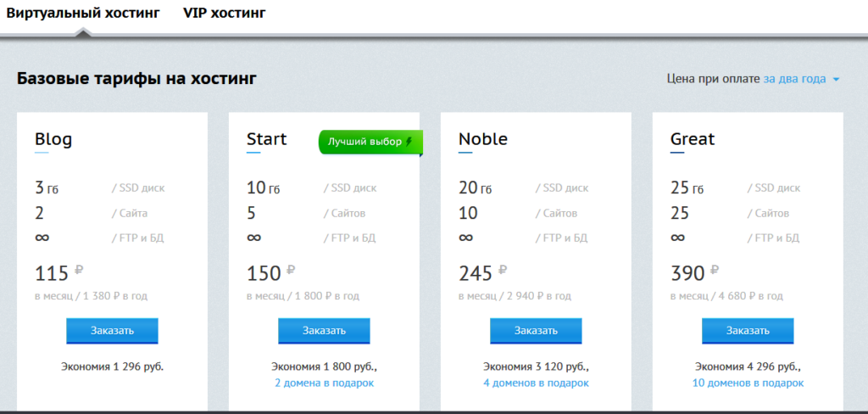The height and width of the screenshot is (414, 868).
Task: Click the blue arrow beside 'за два года'
Action: point(836,80)
